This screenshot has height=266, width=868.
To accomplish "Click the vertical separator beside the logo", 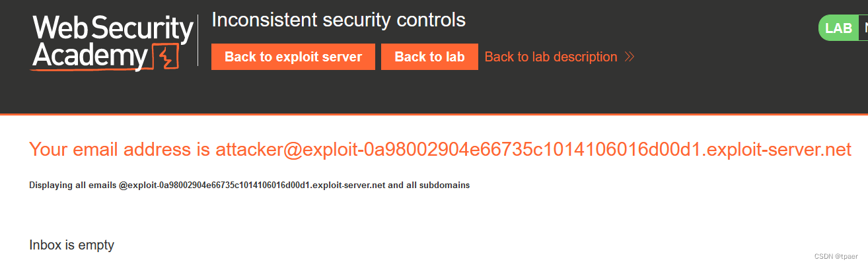I will coord(198,40).
